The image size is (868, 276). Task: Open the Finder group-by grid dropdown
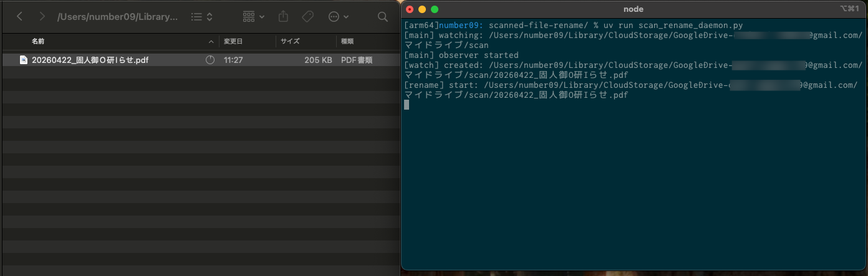(x=253, y=17)
